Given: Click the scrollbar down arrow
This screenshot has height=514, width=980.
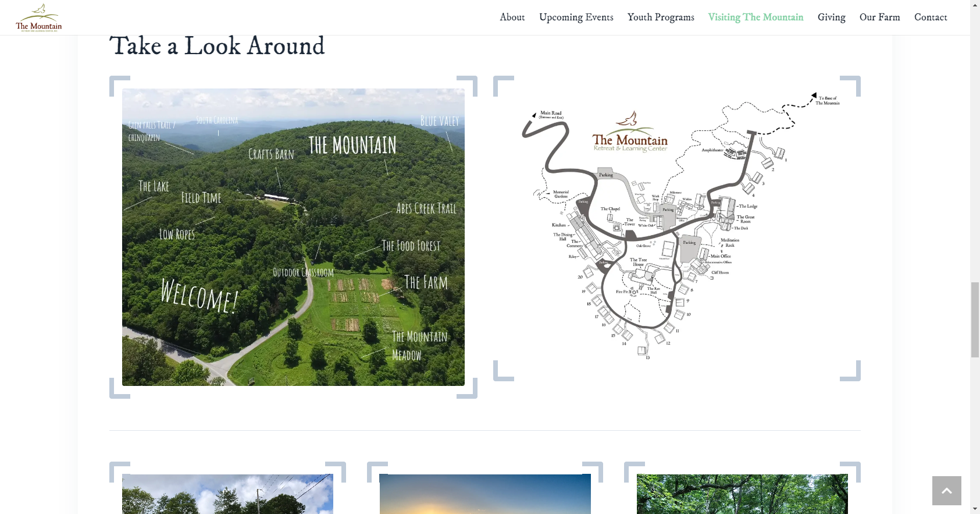Looking at the screenshot, I should coord(975,509).
